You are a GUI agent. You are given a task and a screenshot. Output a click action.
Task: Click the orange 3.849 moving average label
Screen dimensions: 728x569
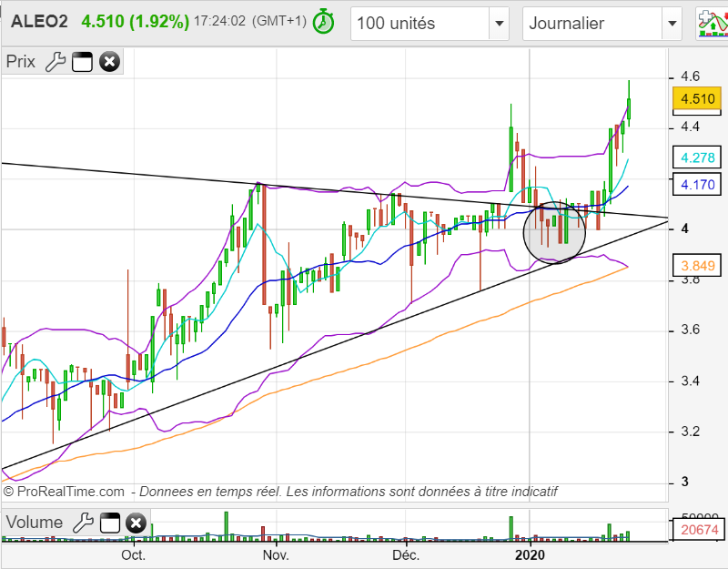[697, 265]
